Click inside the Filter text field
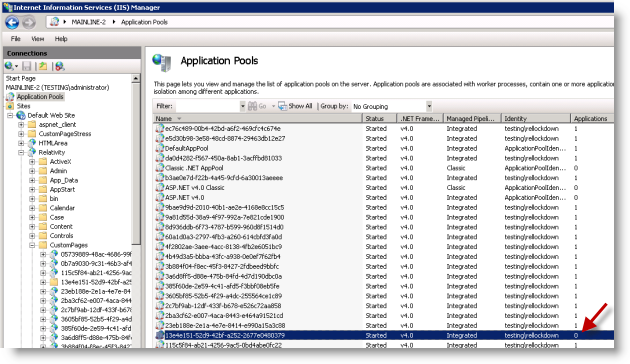630x364 pixels. [x=208, y=106]
